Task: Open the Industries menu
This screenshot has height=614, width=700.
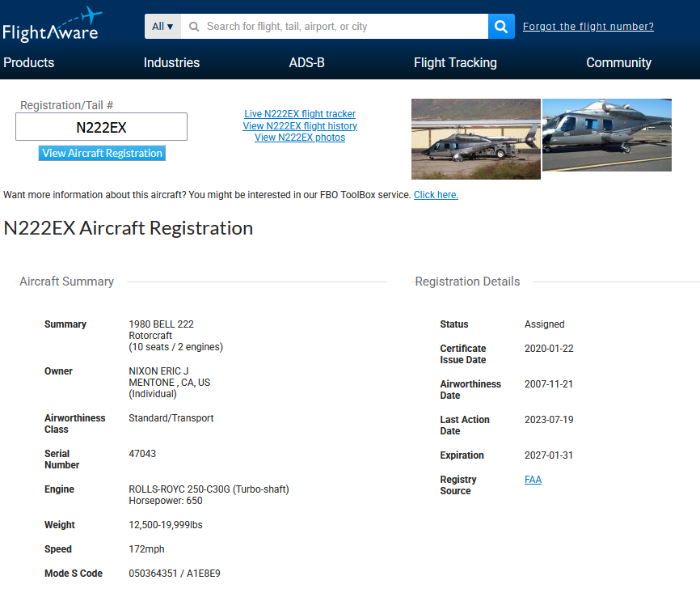Action: pos(171,63)
